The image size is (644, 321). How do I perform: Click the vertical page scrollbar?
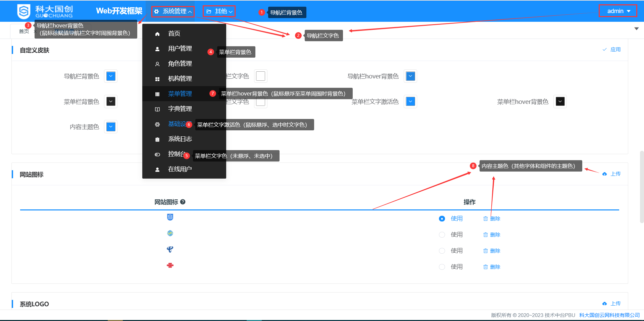pos(642,187)
